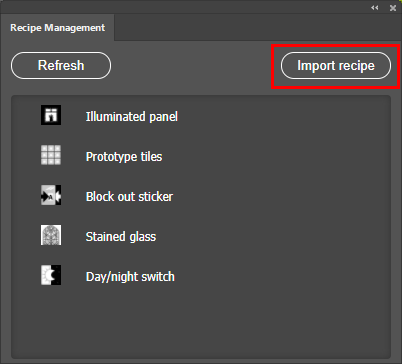Click the Block out sticker icon
Screen dimensions: 402x364
pyautogui.click(x=51, y=195)
